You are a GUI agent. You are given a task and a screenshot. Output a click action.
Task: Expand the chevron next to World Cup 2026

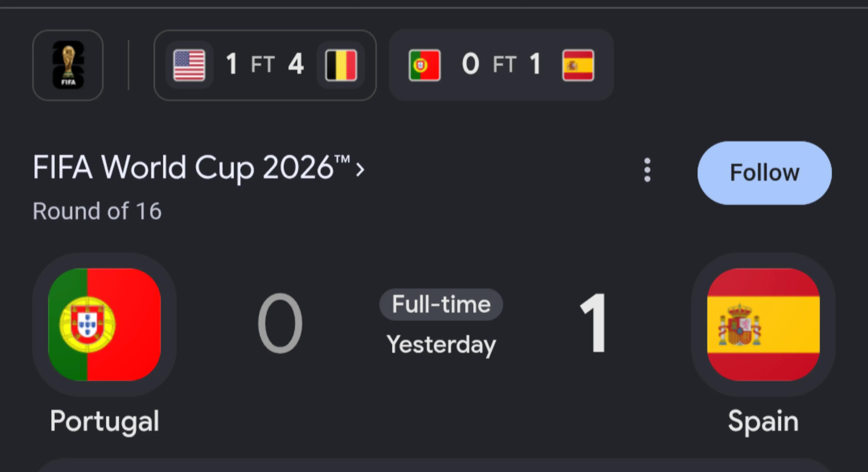[360, 169]
